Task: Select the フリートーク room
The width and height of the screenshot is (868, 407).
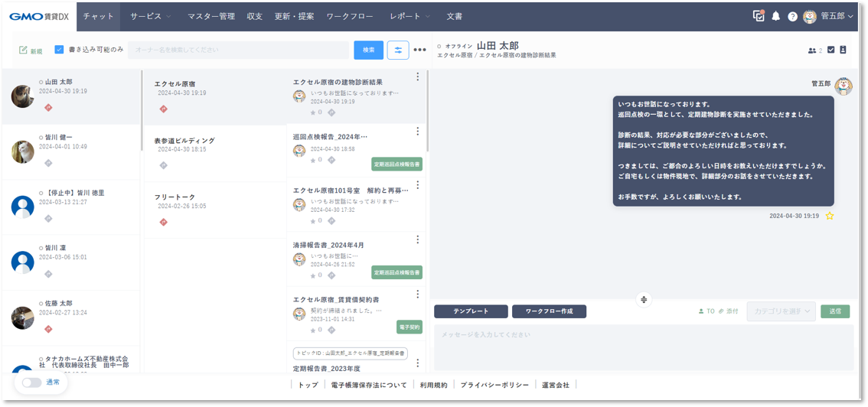Action: click(215, 210)
